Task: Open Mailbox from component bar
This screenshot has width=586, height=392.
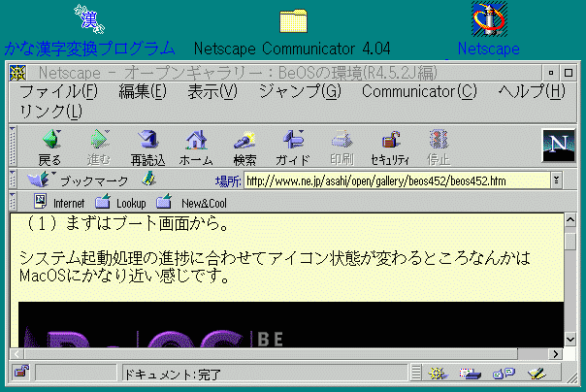Action: [x=471, y=373]
